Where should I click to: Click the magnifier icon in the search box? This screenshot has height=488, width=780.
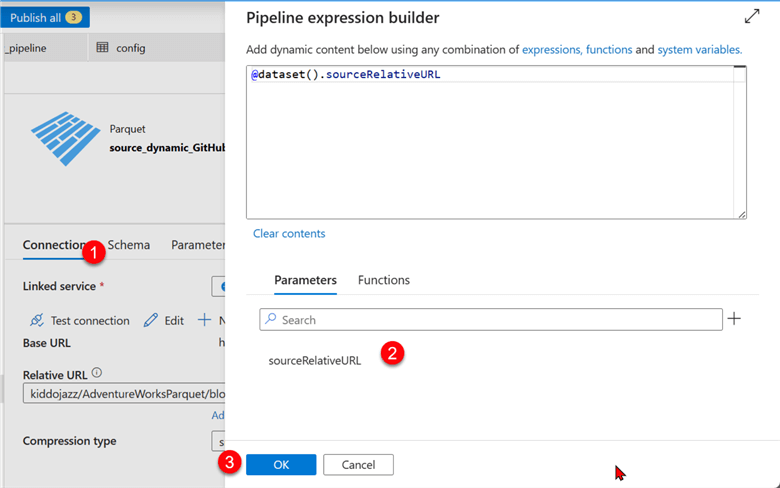coord(270,320)
